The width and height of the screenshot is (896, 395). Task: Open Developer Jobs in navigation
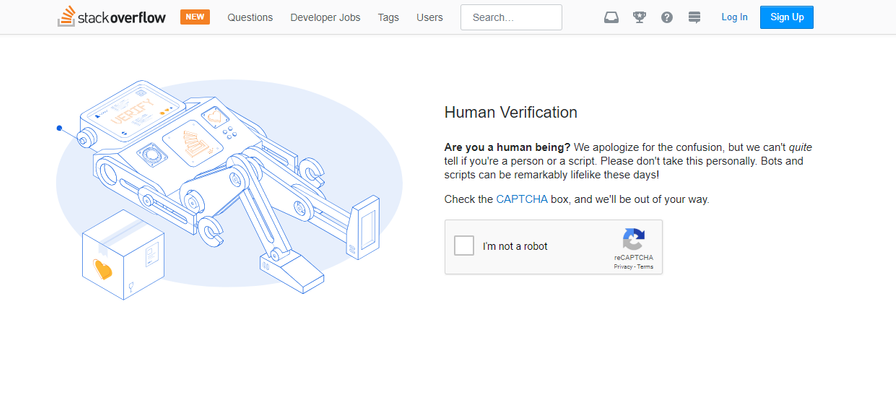(x=325, y=17)
